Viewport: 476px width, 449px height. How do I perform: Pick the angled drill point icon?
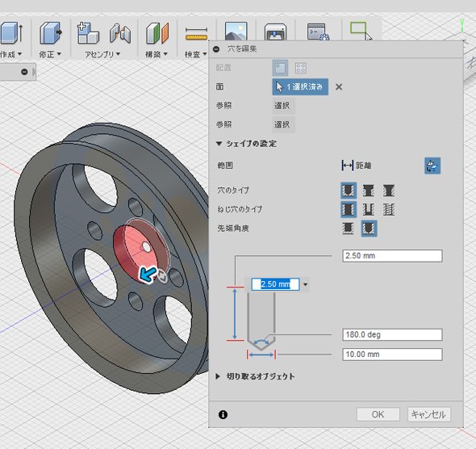[369, 229]
